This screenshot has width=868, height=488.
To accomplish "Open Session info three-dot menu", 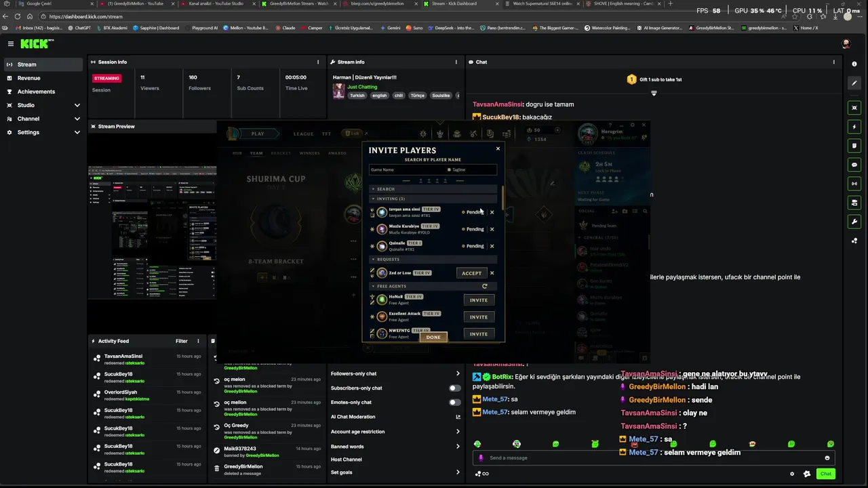I will pos(317,62).
